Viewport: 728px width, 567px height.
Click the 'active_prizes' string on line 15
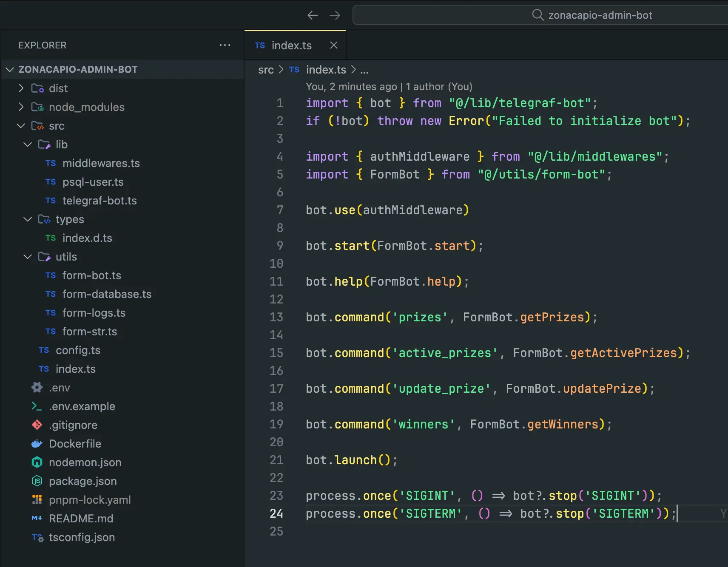point(445,353)
